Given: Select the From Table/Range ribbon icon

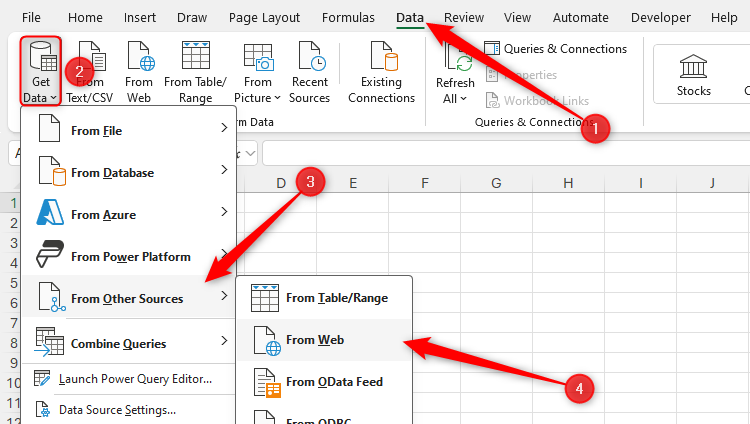Looking at the screenshot, I should point(195,60).
